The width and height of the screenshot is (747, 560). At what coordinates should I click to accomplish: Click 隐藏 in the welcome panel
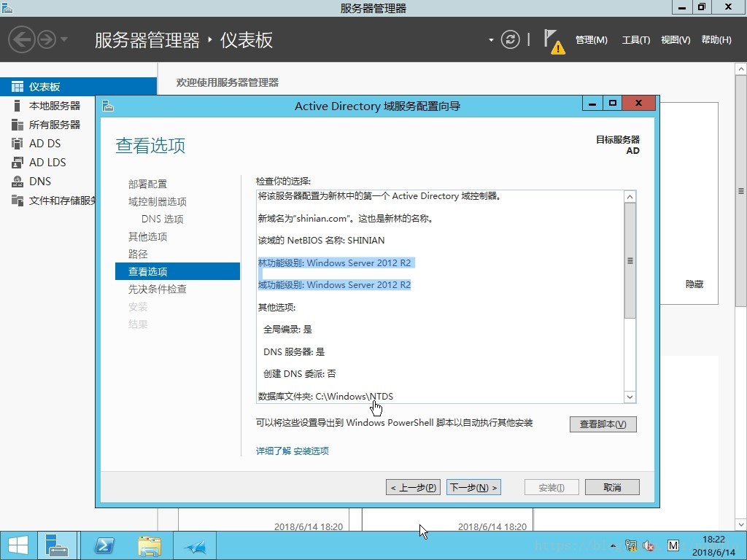tap(694, 284)
